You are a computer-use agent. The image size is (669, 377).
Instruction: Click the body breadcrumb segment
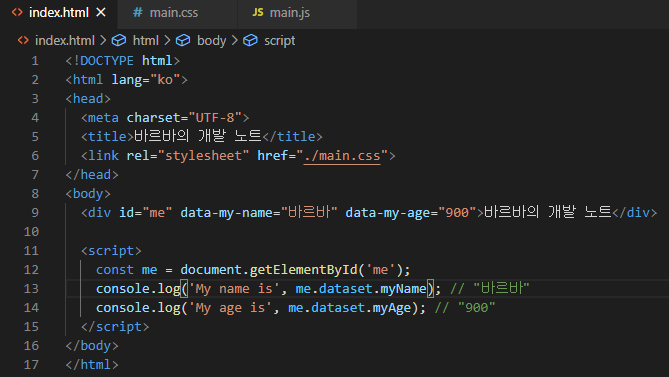coord(211,41)
